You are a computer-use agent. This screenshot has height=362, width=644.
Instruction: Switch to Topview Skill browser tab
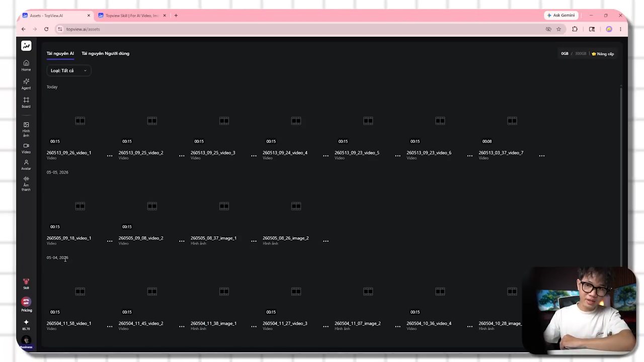tap(132, 16)
